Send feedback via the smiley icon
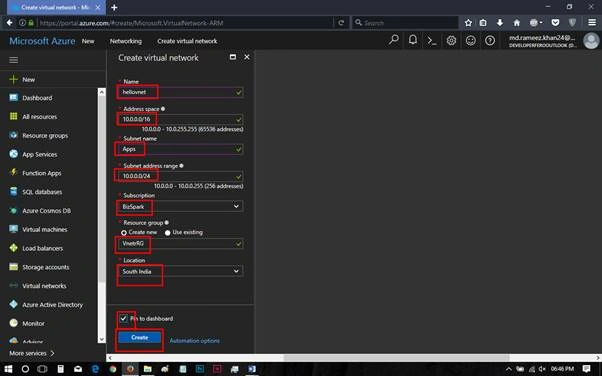Viewport: 602px width, 376px height. point(471,40)
